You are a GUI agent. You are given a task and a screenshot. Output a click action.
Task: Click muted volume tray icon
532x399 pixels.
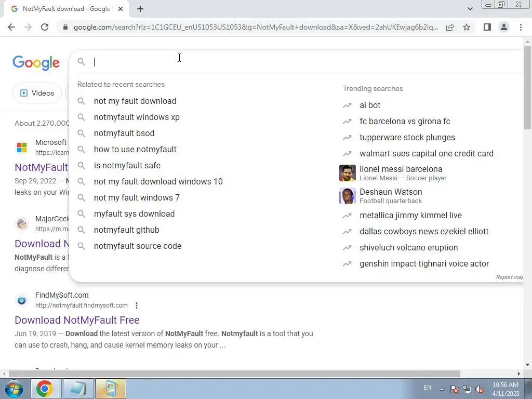480,389
